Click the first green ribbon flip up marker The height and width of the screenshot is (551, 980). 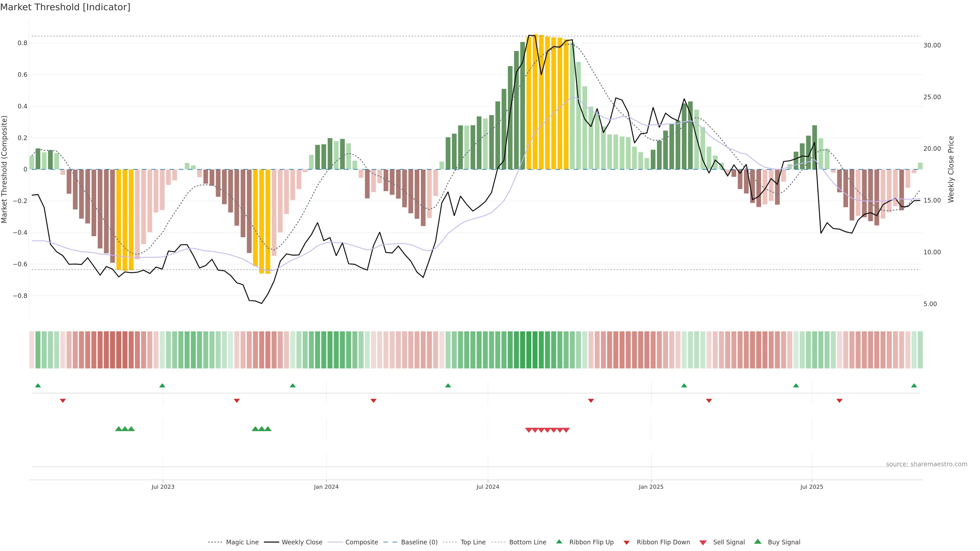pyautogui.click(x=38, y=386)
